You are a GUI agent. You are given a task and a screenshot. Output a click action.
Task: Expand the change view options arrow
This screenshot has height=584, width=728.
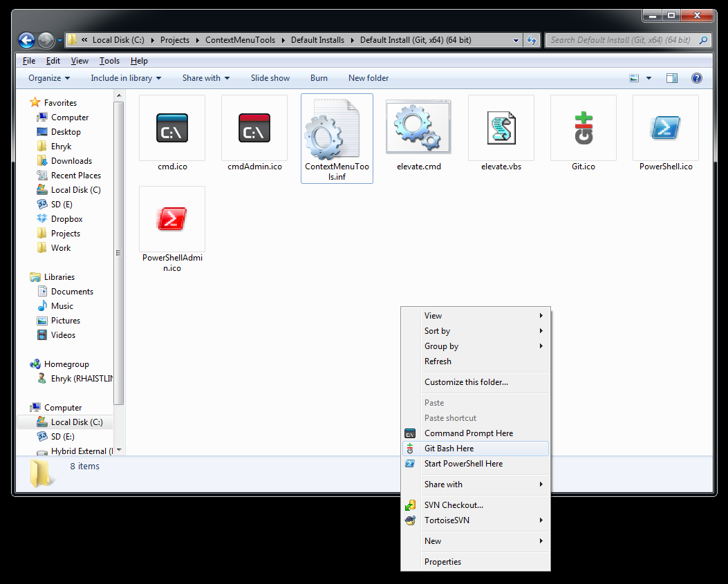[648, 78]
